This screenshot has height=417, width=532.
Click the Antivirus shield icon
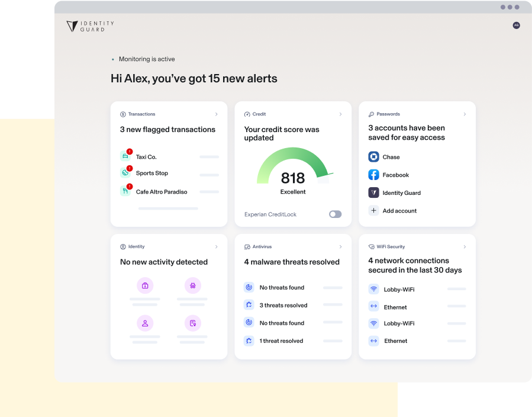(247, 246)
